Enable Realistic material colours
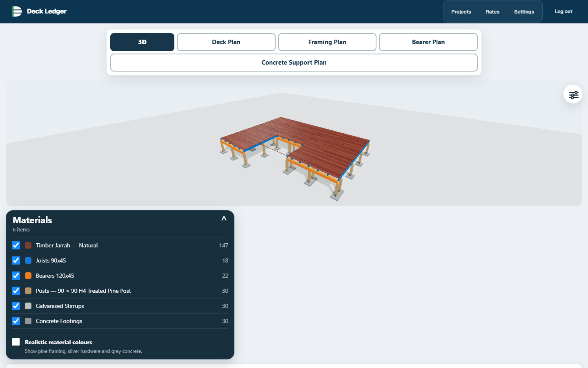 [x=16, y=342]
